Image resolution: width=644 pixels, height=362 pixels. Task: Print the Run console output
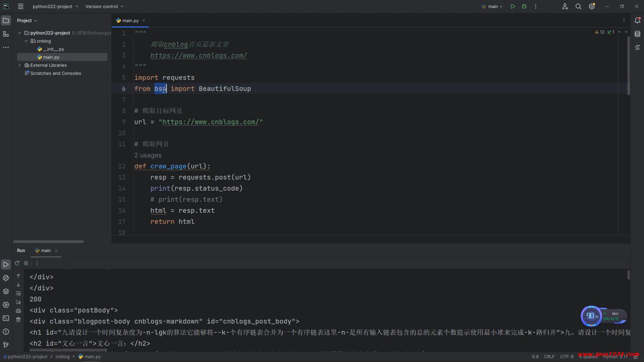tap(18, 311)
